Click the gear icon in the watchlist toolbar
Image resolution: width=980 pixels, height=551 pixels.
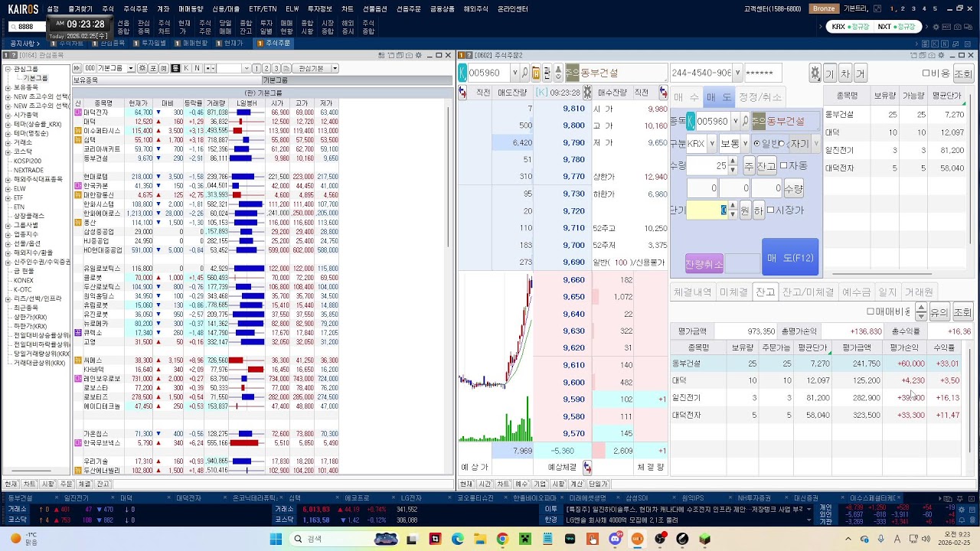pyautogui.click(x=143, y=68)
